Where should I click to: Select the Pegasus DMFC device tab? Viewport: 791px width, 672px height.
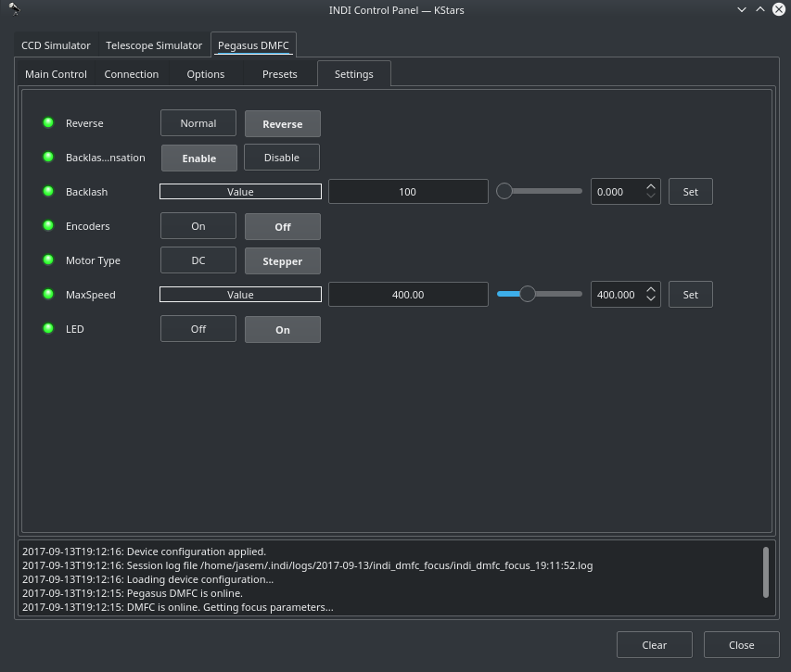point(253,45)
